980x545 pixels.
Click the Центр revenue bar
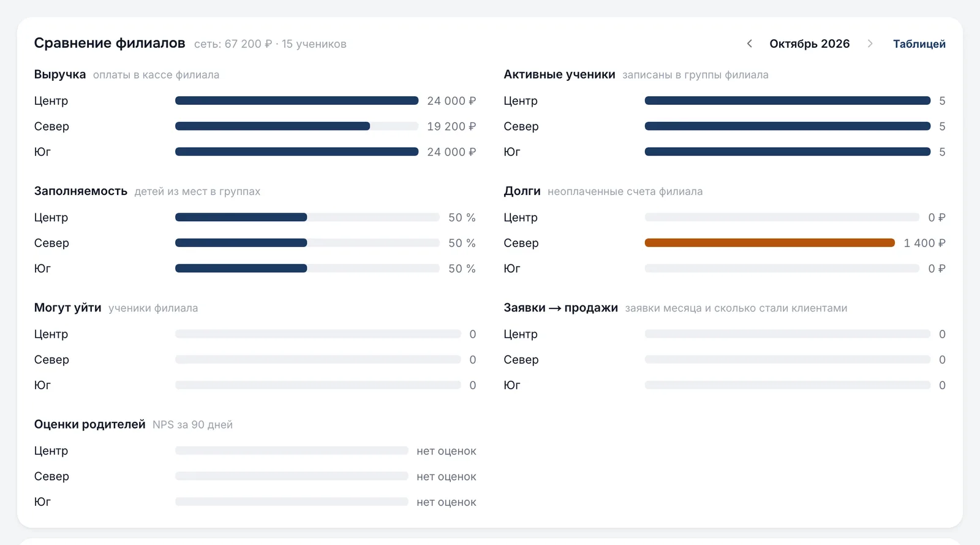(296, 101)
